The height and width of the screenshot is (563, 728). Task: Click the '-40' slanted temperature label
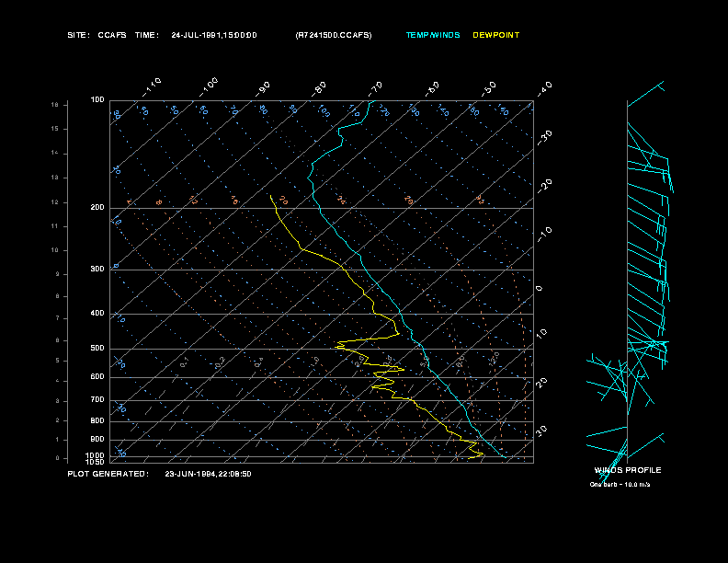click(545, 89)
